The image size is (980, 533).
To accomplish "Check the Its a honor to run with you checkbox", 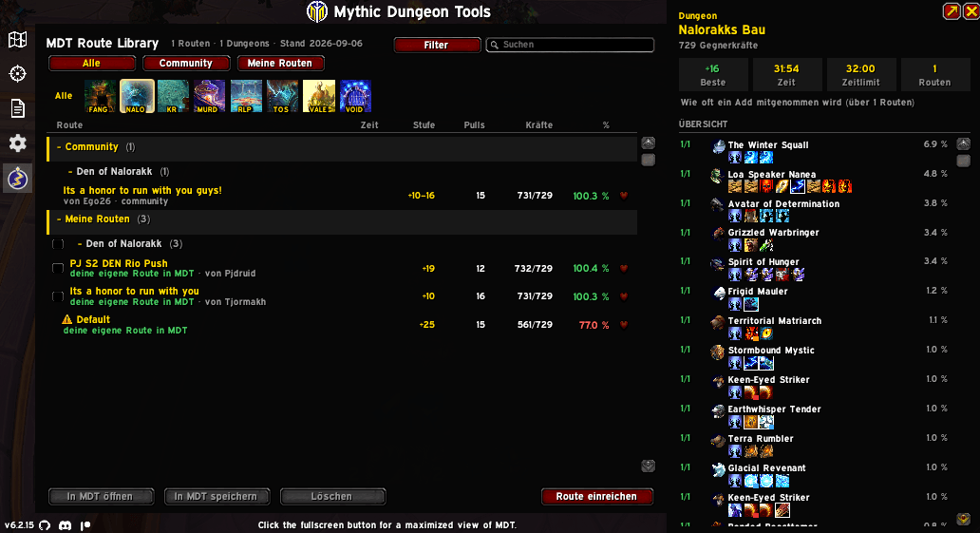I will (x=58, y=296).
